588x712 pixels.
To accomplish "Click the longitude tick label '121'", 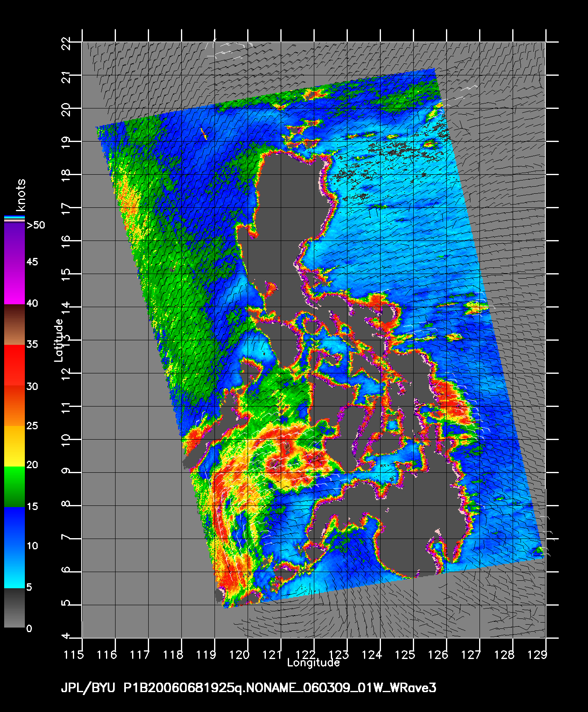I will click(x=272, y=655).
